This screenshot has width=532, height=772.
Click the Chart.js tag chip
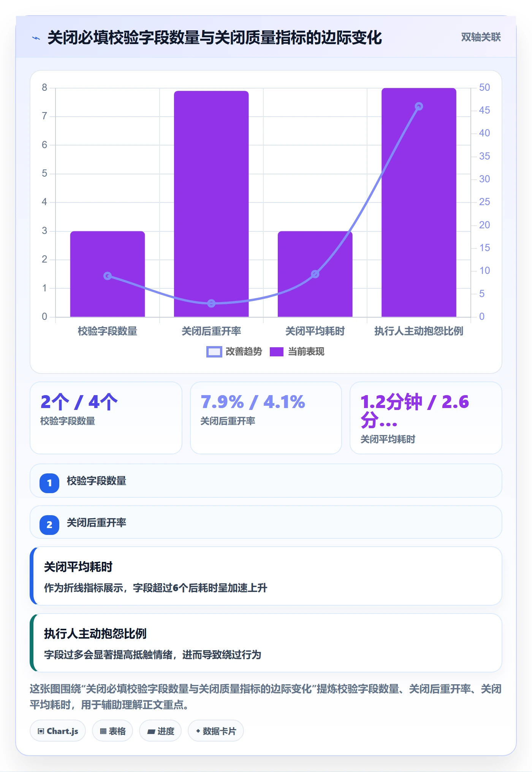click(58, 731)
